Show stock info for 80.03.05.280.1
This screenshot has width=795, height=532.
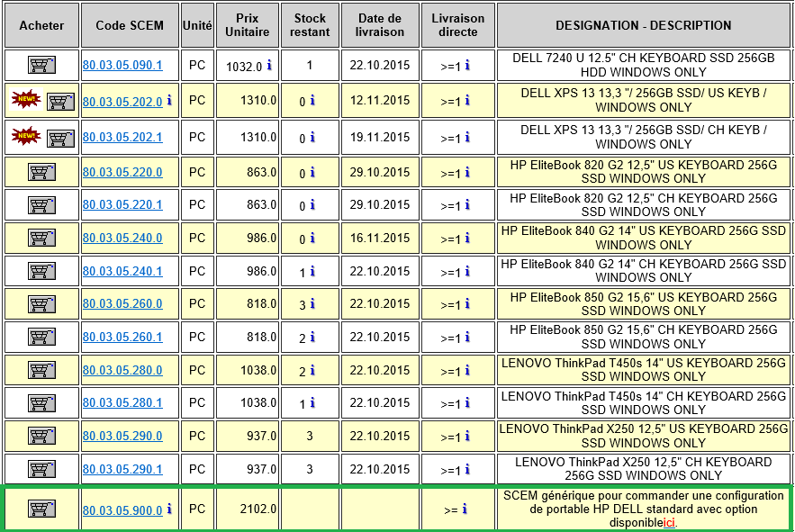pyautogui.click(x=312, y=402)
